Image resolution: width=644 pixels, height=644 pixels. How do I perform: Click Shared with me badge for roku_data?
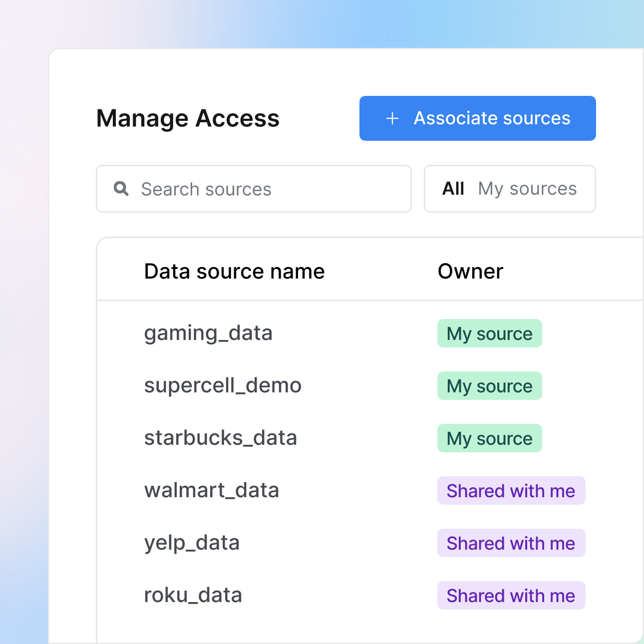[511, 596]
